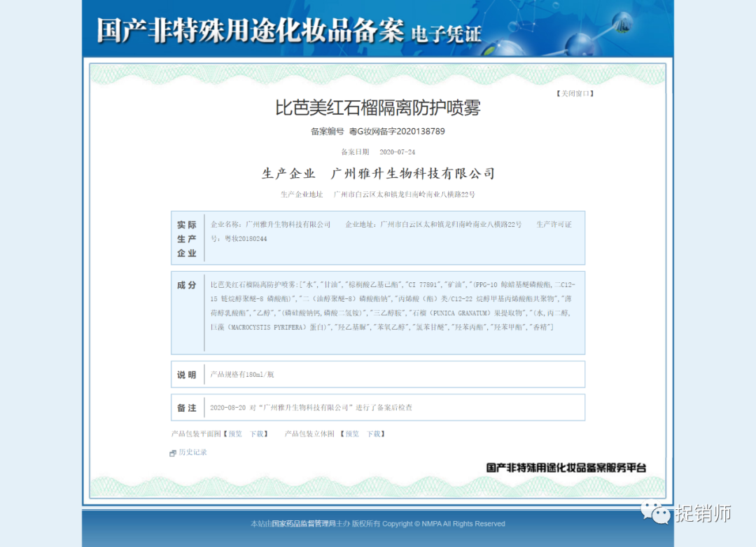Download the 产品包装平面图 image
The image size is (756, 547).
pos(258,434)
